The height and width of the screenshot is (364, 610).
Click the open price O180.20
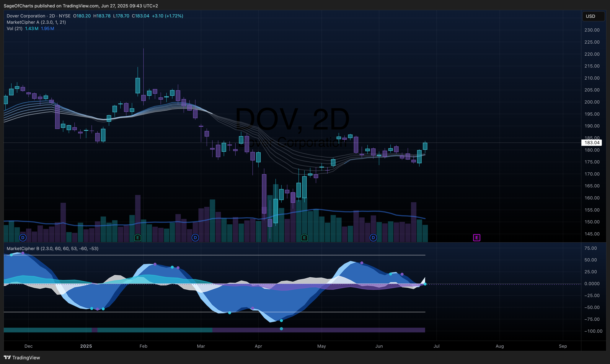82,16
